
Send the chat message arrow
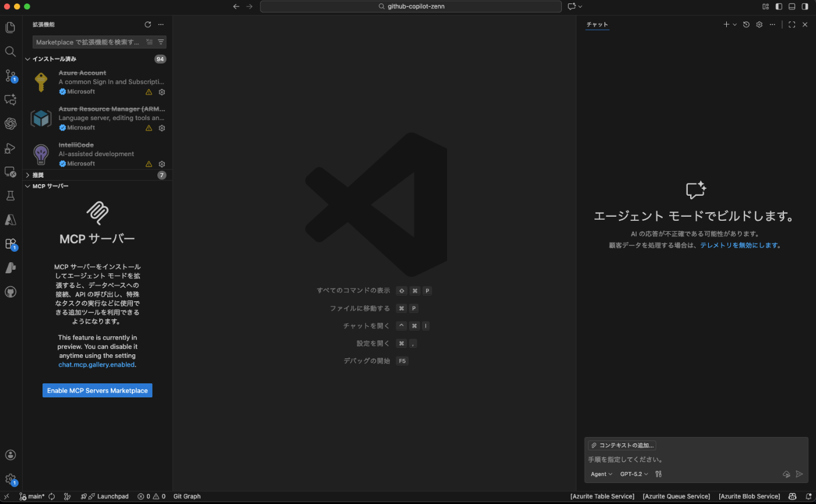pos(799,474)
